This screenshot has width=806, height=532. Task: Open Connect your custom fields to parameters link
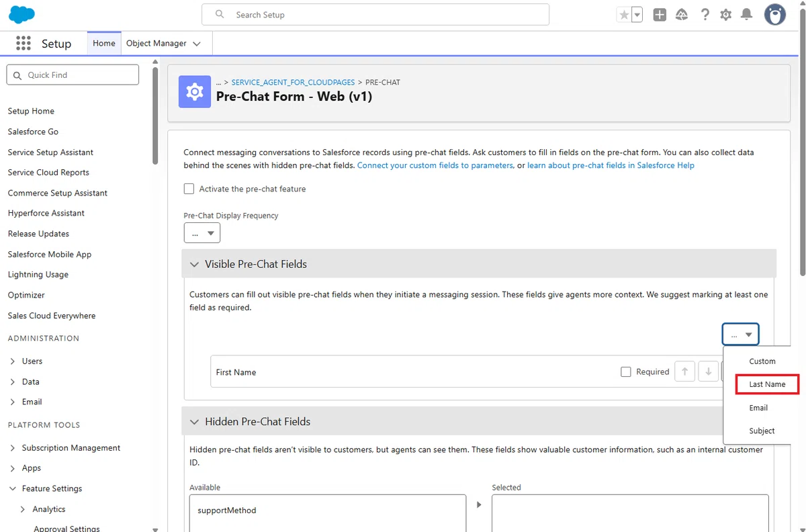(x=435, y=165)
